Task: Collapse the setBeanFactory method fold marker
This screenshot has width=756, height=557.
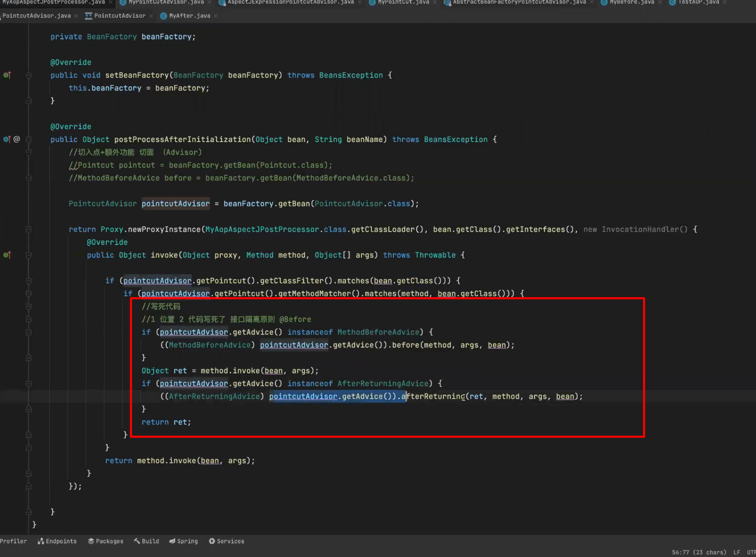Action: coord(29,75)
